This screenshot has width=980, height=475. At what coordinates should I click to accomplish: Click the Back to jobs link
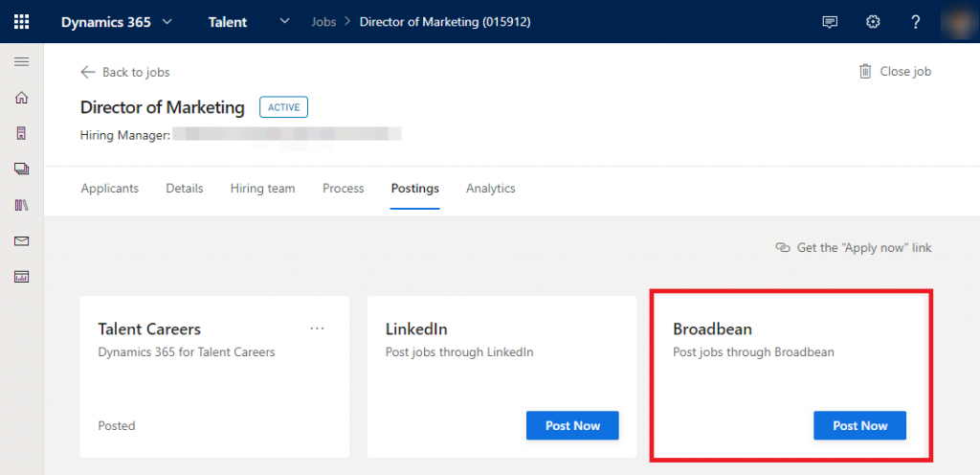(125, 72)
